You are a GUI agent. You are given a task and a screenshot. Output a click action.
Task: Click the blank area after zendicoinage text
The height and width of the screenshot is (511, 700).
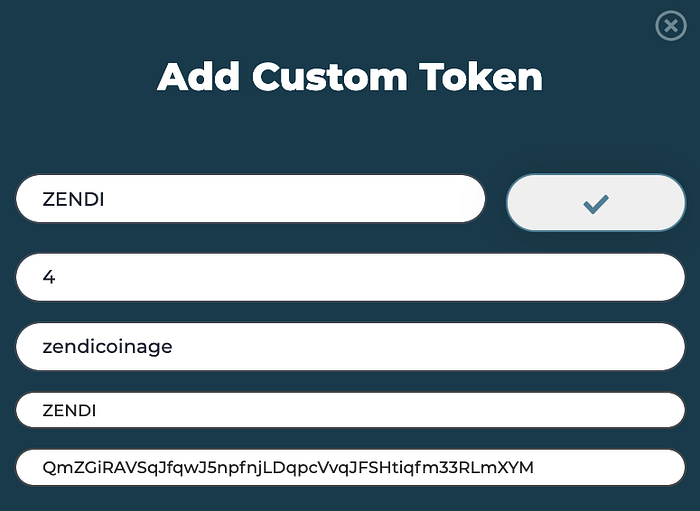click(x=420, y=347)
